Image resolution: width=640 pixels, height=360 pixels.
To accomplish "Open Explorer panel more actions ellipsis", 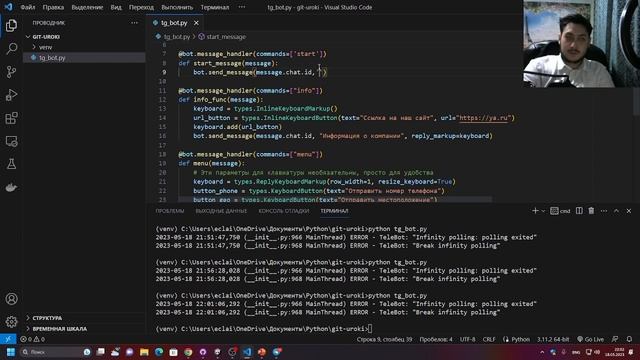I will pos(135,23).
